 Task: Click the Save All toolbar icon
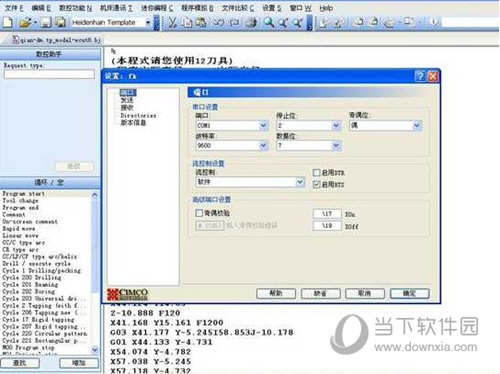[x=60, y=22]
